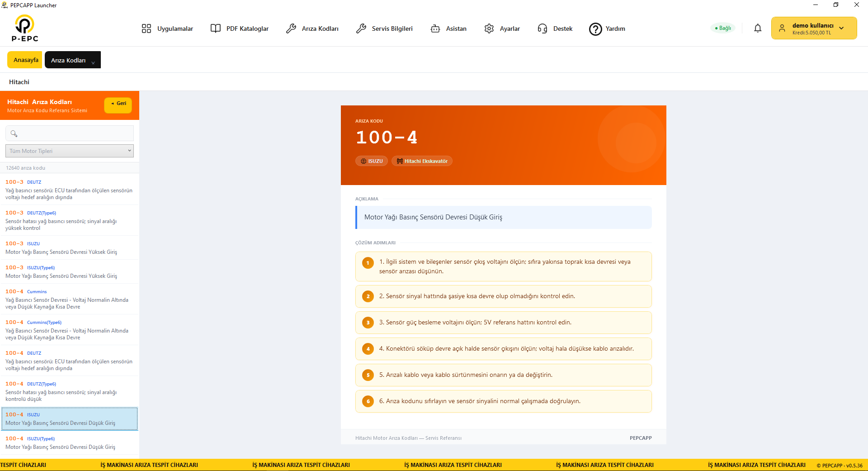Click step 1 number badge

tap(368, 263)
